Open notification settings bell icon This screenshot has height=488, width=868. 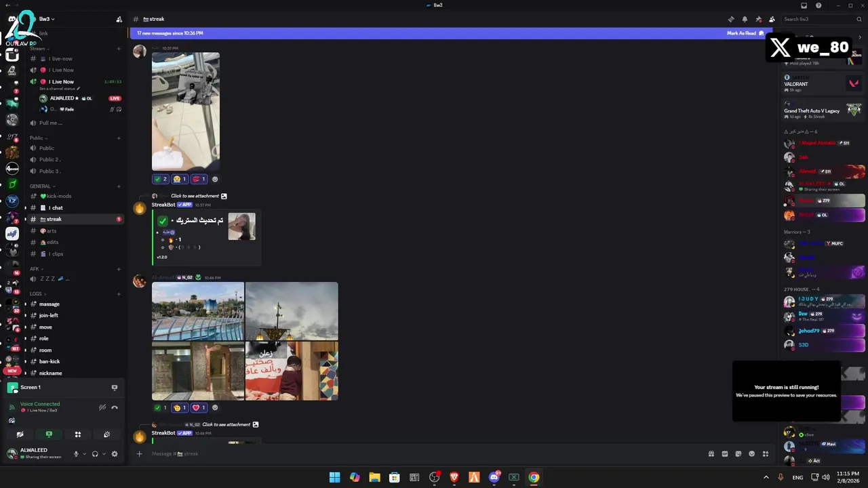pyautogui.click(x=745, y=19)
